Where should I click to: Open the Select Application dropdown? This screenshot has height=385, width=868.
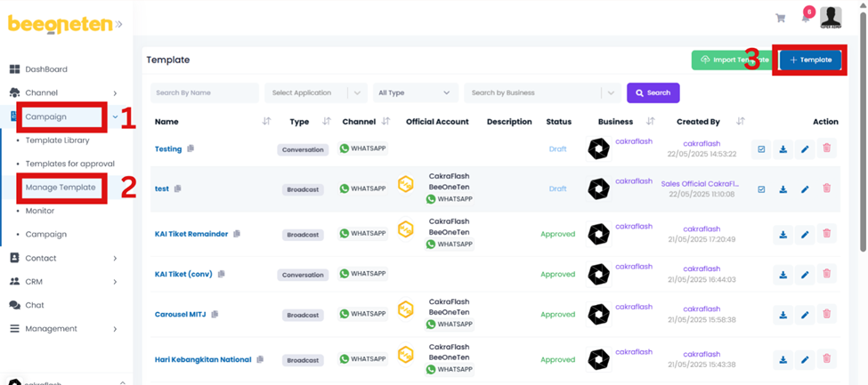pyautogui.click(x=315, y=92)
